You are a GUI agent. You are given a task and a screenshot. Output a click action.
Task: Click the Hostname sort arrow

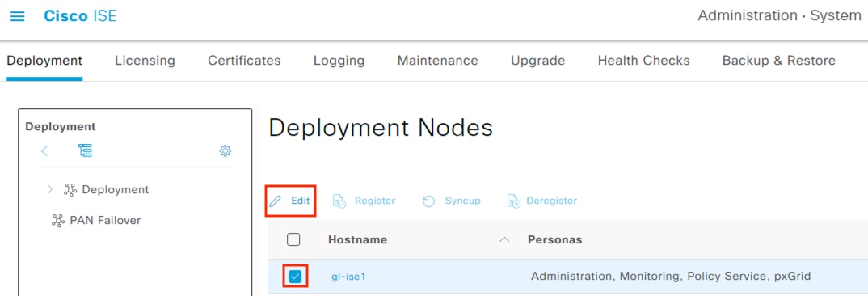pyautogui.click(x=504, y=239)
